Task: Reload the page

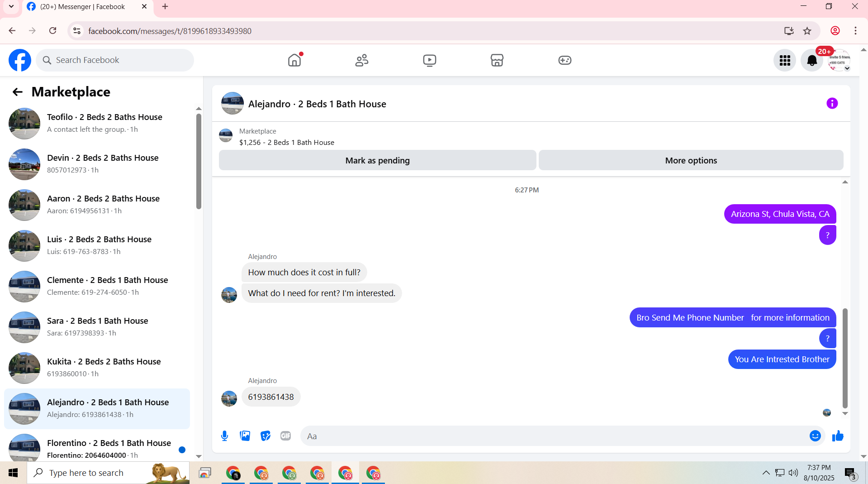Action: [53, 31]
